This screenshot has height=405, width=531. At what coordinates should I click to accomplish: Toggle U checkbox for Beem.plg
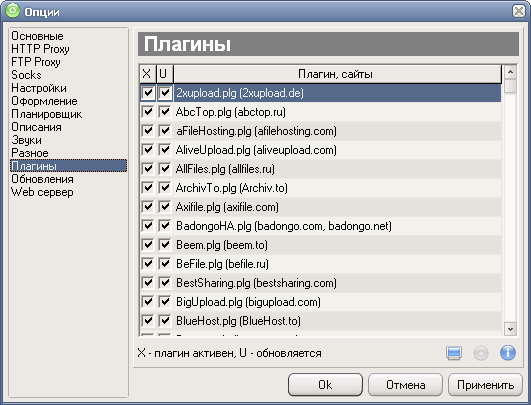[x=165, y=244]
